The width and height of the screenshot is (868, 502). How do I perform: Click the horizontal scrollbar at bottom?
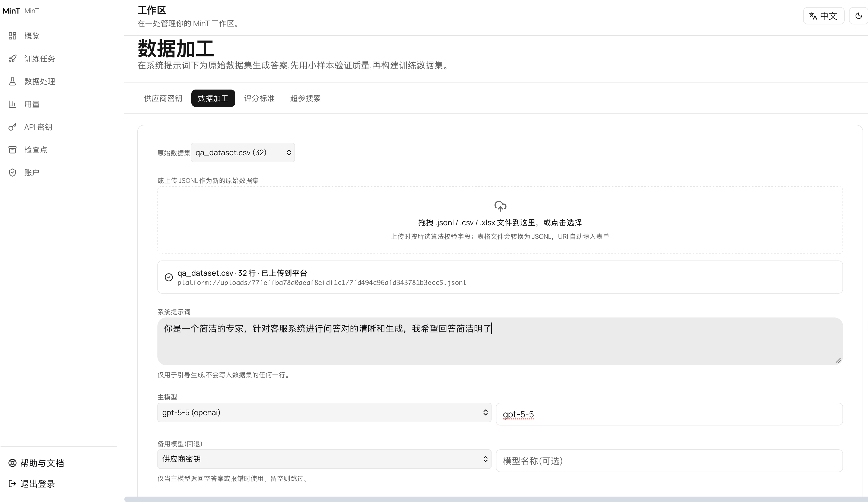496,499
